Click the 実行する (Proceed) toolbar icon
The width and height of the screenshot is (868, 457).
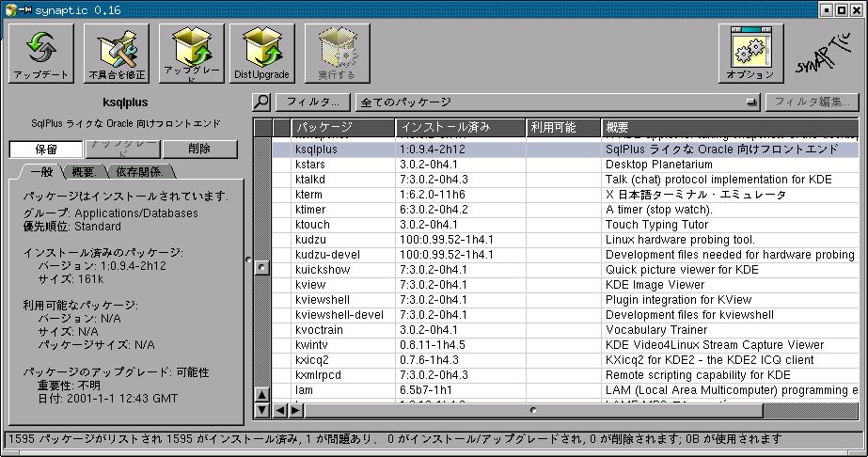click(337, 53)
